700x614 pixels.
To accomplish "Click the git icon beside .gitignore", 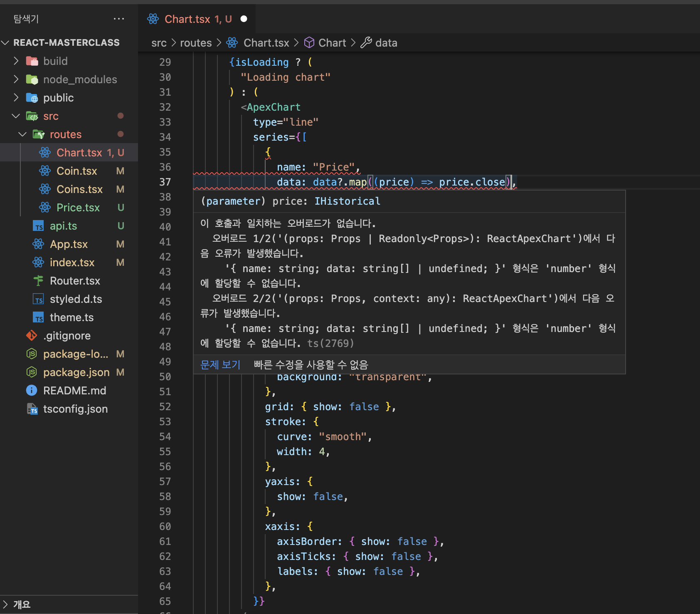I will pos(32,336).
